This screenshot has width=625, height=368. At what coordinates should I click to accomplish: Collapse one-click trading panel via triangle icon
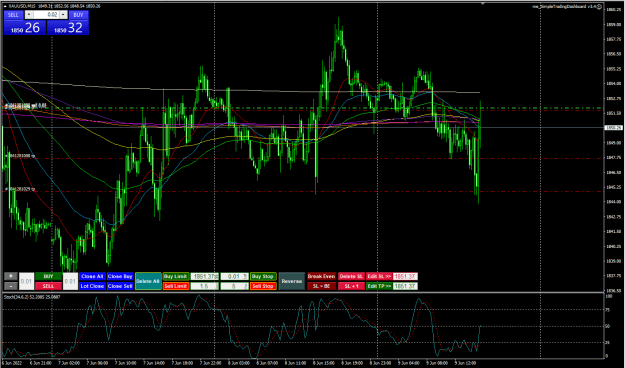pyautogui.click(x=4, y=6)
